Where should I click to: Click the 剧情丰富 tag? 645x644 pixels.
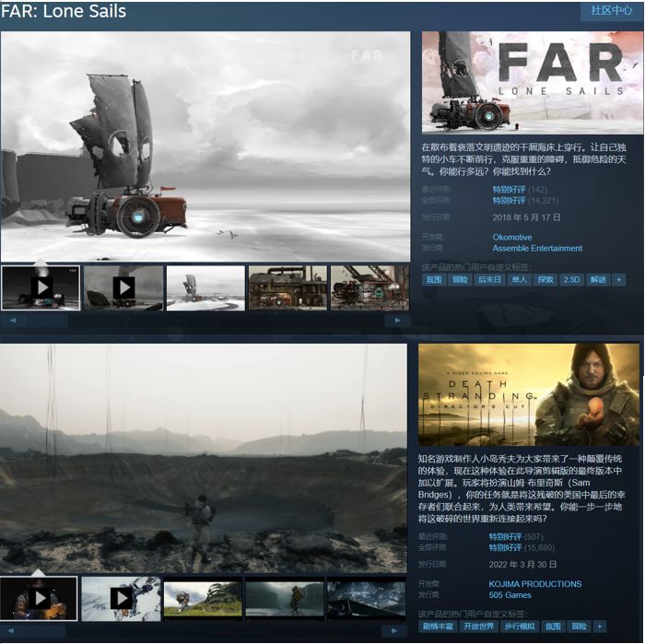pyautogui.click(x=438, y=626)
